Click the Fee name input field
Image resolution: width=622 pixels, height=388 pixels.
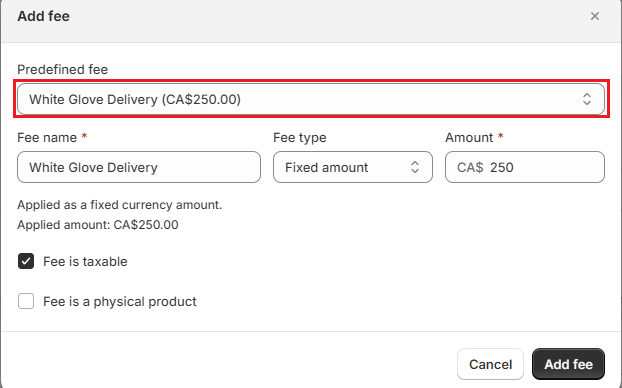click(x=139, y=167)
